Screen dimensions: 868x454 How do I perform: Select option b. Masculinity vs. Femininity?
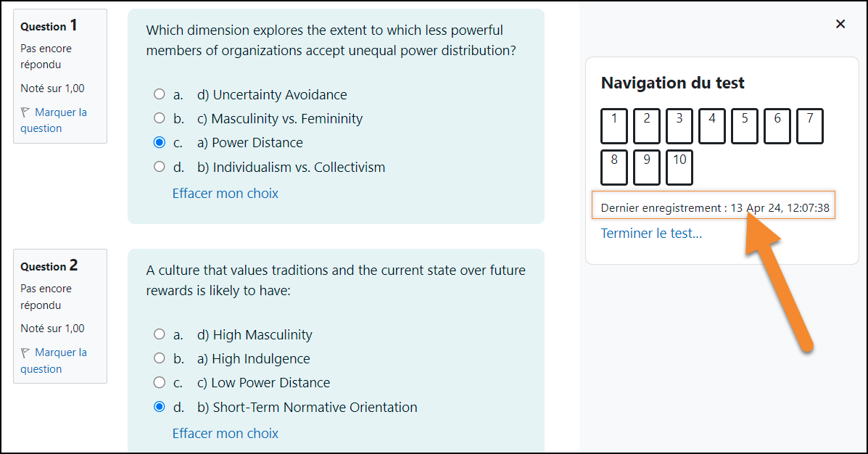pos(160,118)
